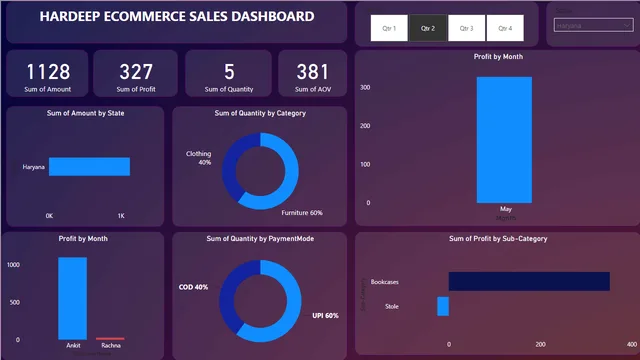
Task: Click the 381 Sum of AOV card
Action: point(313,73)
